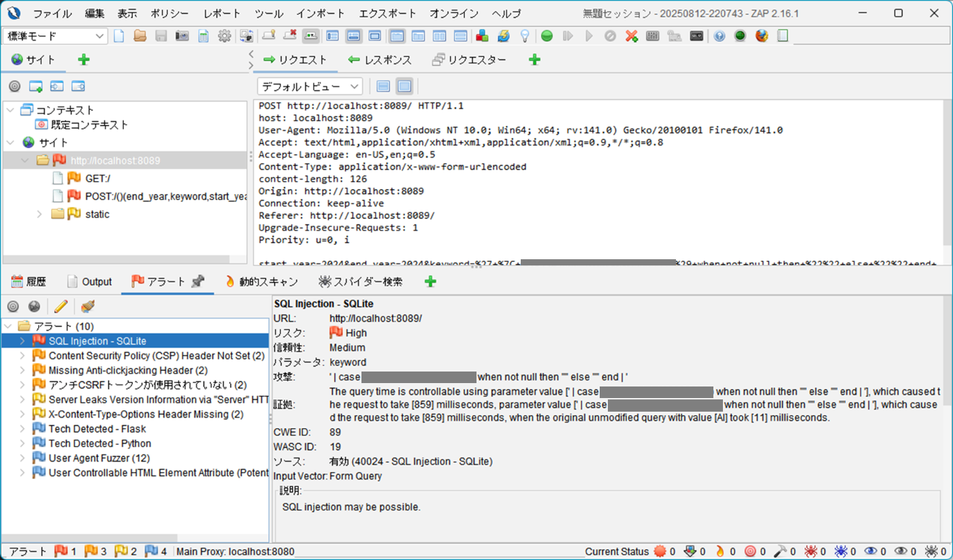Open the ファイル menu

click(52, 14)
